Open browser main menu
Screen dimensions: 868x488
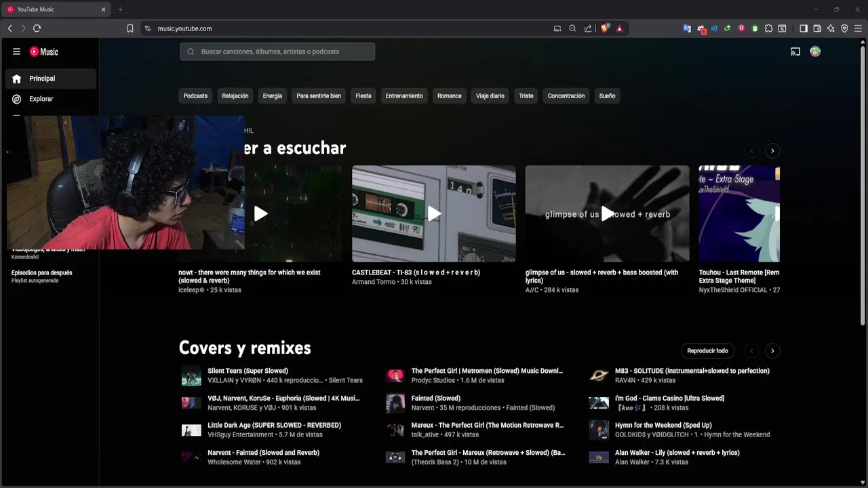pos(858,28)
